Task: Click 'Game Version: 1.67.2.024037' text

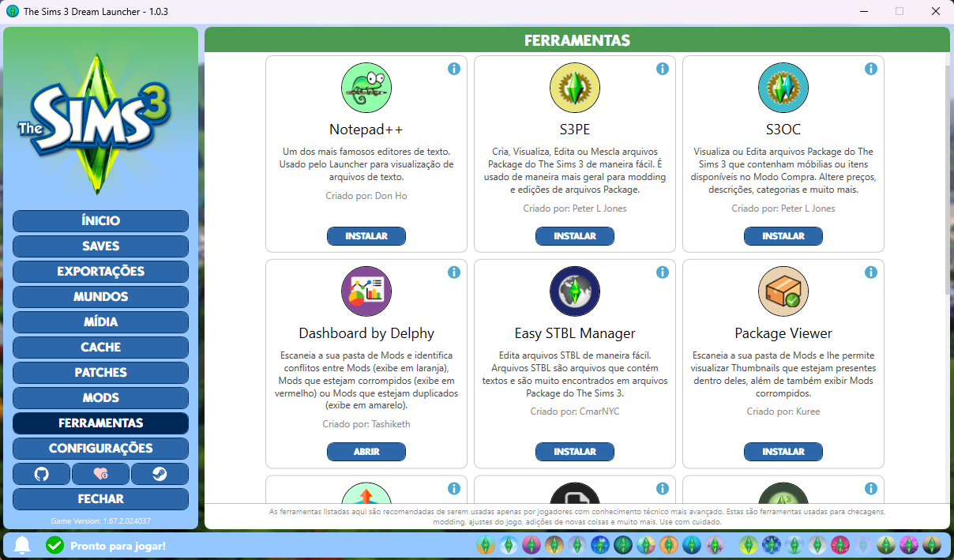Action: (x=100, y=521)
